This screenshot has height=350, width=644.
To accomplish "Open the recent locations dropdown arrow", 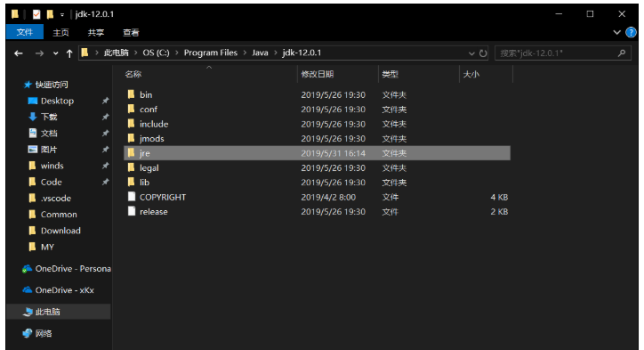I will pos(55,53).
